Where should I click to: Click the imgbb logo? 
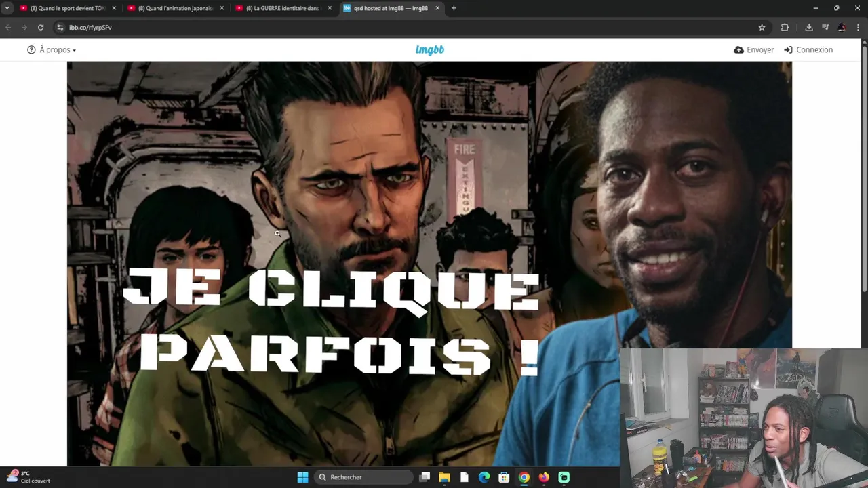coord(430,49)
